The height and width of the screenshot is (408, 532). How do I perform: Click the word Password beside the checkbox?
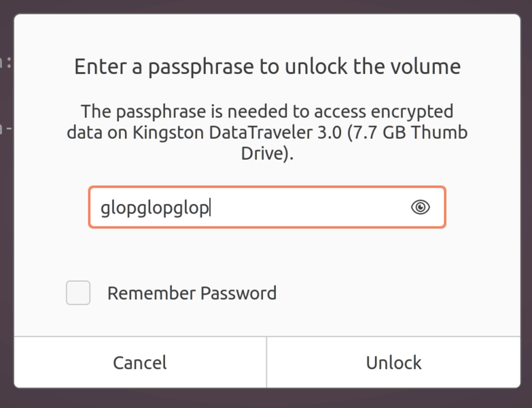[238, 294]
